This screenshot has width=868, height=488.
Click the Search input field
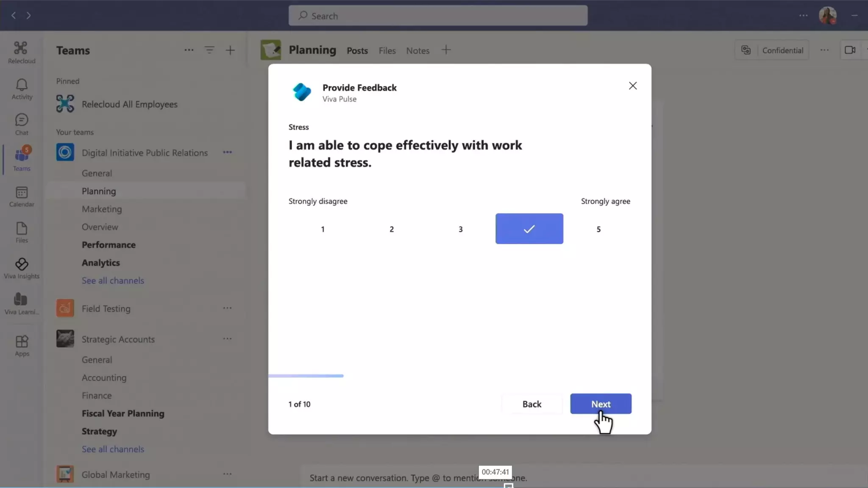438,16
